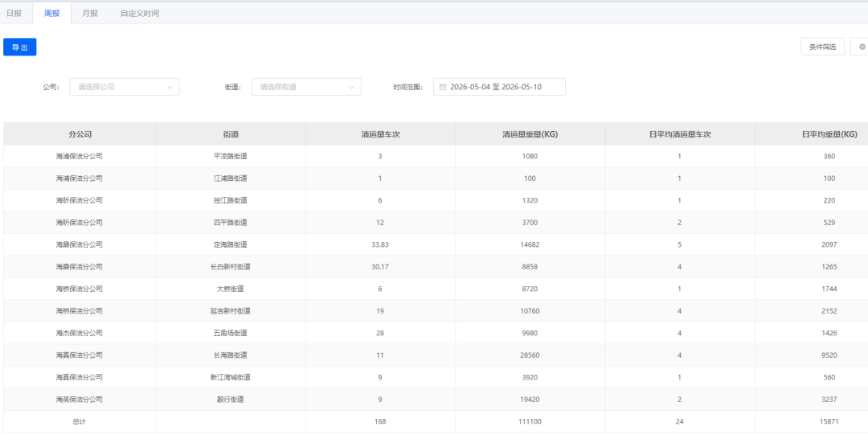Click the weight value 8858
Screen dimensions: 868x435
pyautogui.click(x=530, y=266)
